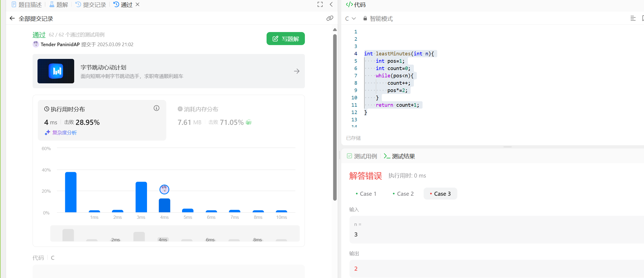Image resolution: width=644 pixels, height=278 pixels.
Task: Click the code format icon in the editor toolbar
Action: tap(633, 18)
